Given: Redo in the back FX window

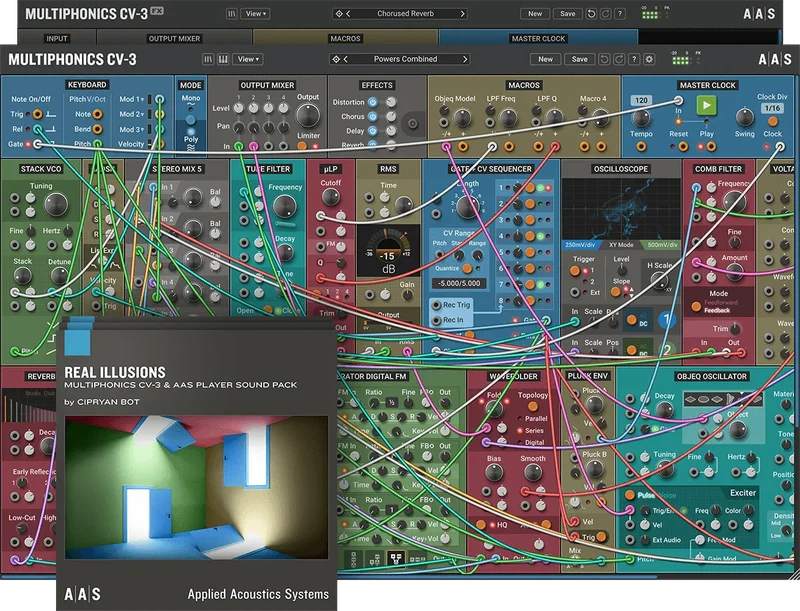Looking at the screenshot, I should point(606,14).
